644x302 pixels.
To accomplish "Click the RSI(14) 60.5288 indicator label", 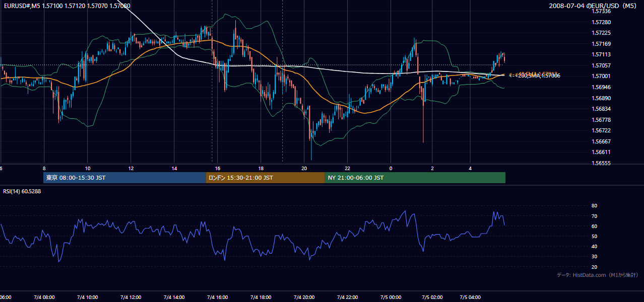I will [x=22, y=191].
